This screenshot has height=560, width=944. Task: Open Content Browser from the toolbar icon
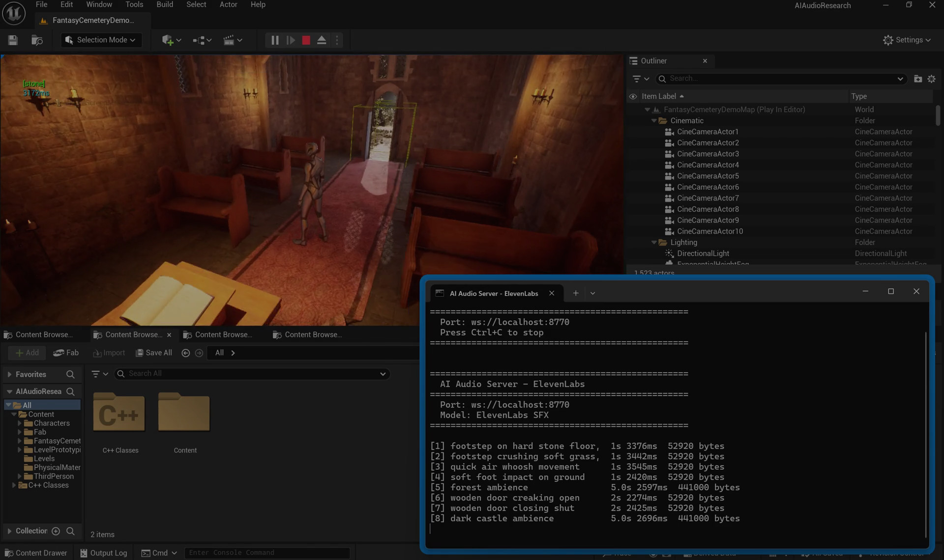pyautogui.click(x=37, y=40)
